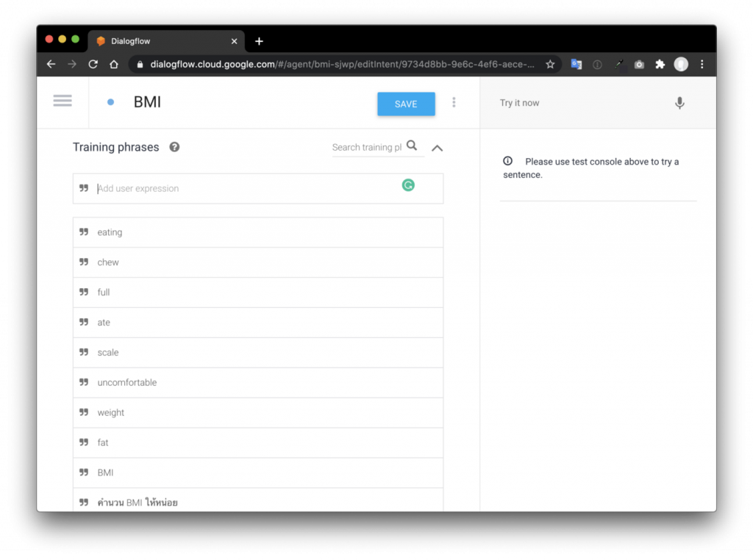Select the 'คำนวน BMI ให้หน่อย' training phrase
Viewport: 753px width, 560px height.
tap(258, 500)
